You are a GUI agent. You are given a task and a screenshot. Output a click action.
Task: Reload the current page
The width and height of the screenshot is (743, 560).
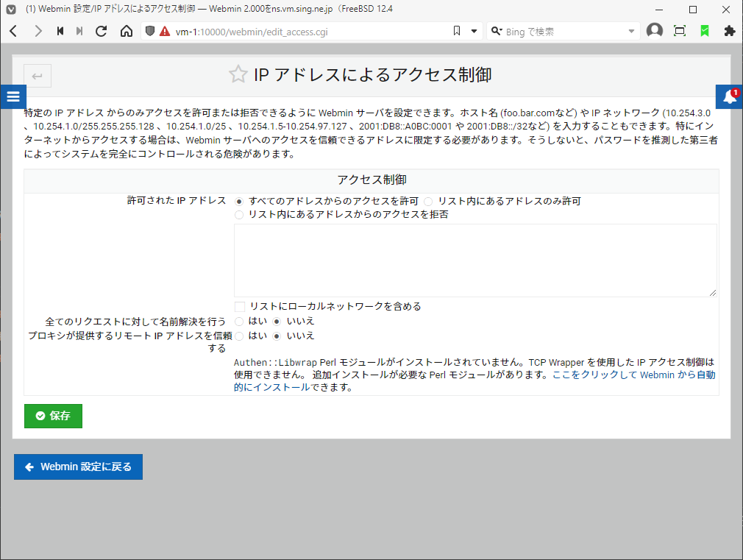[x=101, y=32]
